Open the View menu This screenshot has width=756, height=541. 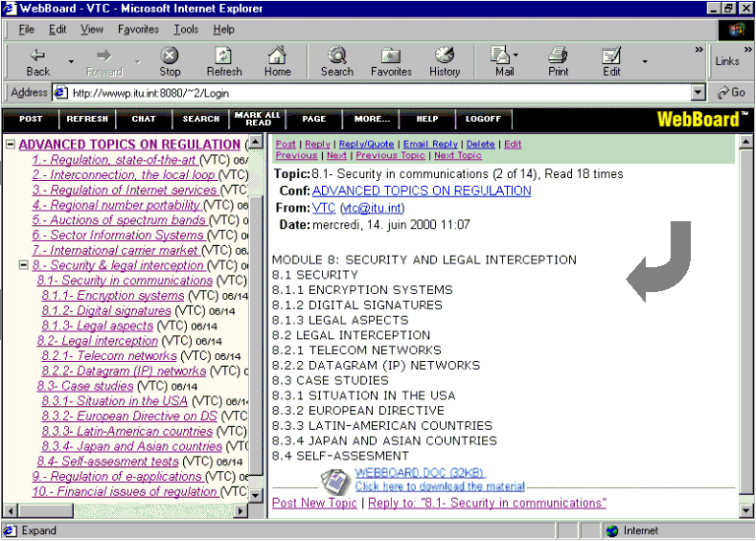click(92, 30)
